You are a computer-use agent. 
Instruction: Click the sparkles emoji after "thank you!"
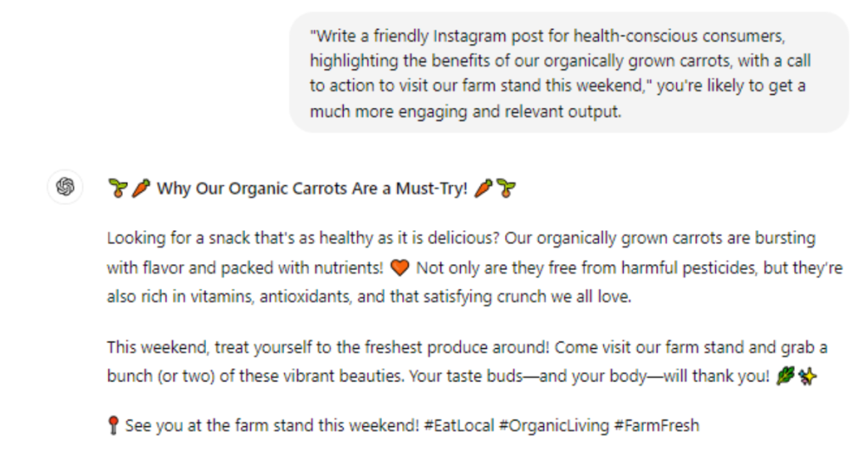click(x=807, y=376)
